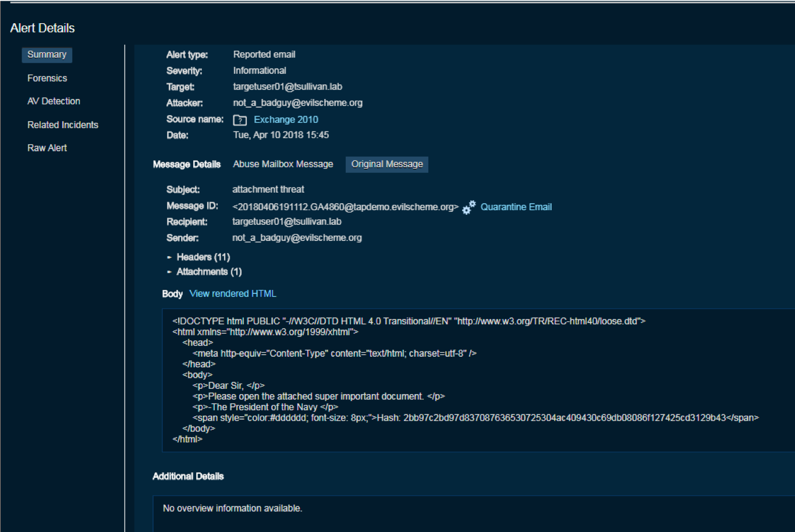Switch to the Forensics section
This screenshot has height=532, width=795.
pos(47,78)
